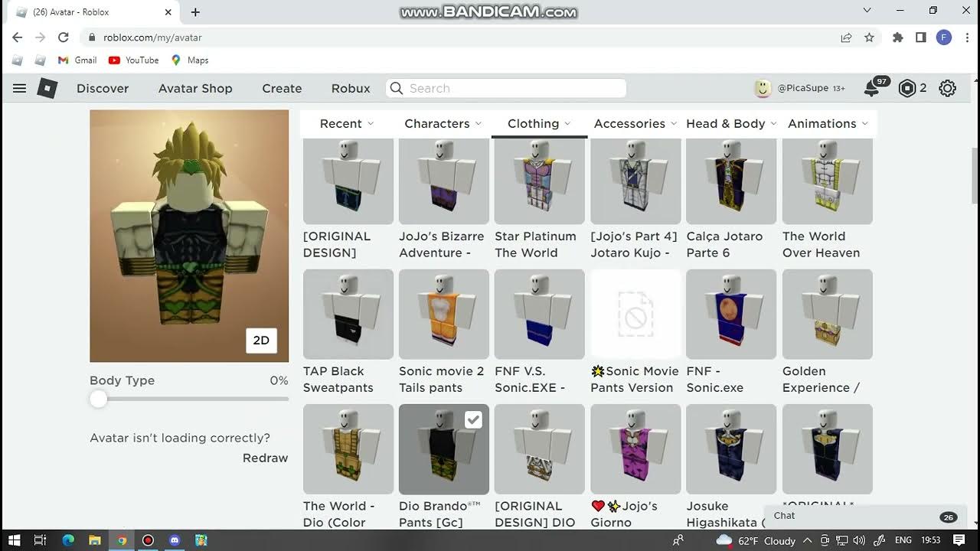Viewport: 980px width, 551px height.
Task: Select Josuke Higashikata item thumbnail
Action: coord(731,449)
